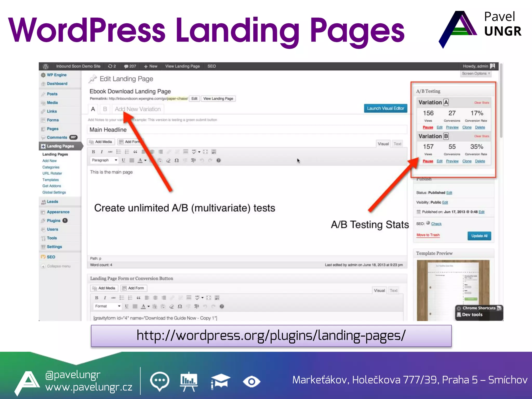The width and height of the screenshot is (532, 399).
Task: Click the Main Headline input field
Action: click(247, 130)
